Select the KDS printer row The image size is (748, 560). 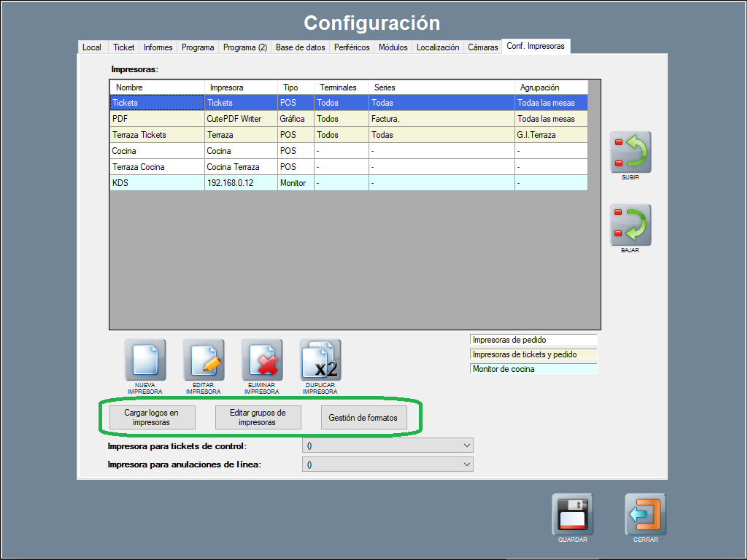coord(157,183)
